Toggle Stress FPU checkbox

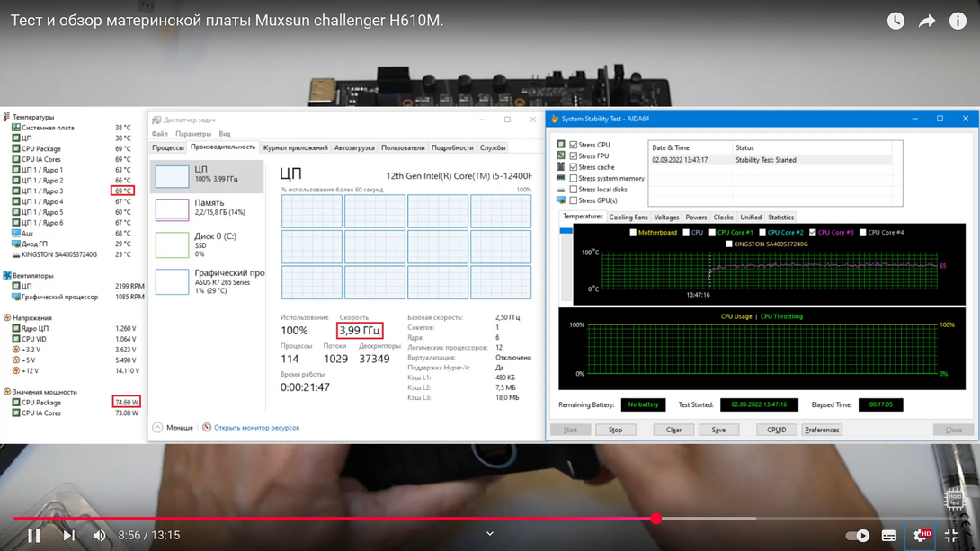click(573, 156)
